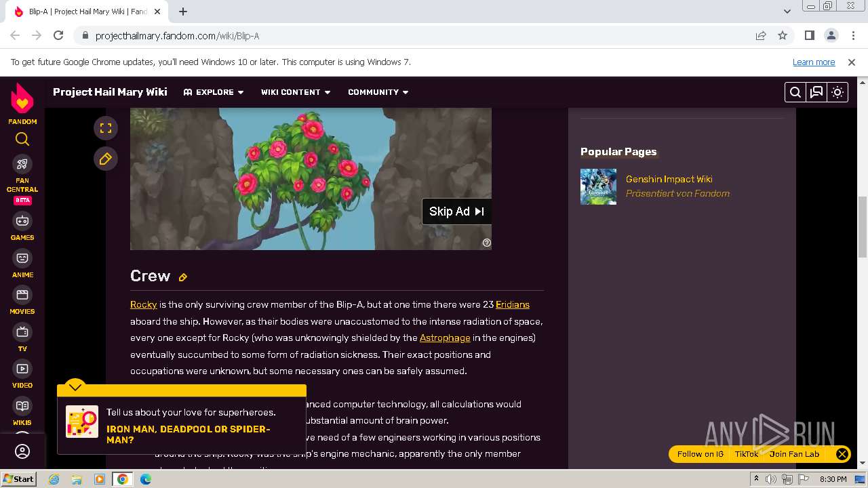The height and width of the screenshot is (488, 868).
Task: Show hidden system tray icons
Action: point(756,479)
